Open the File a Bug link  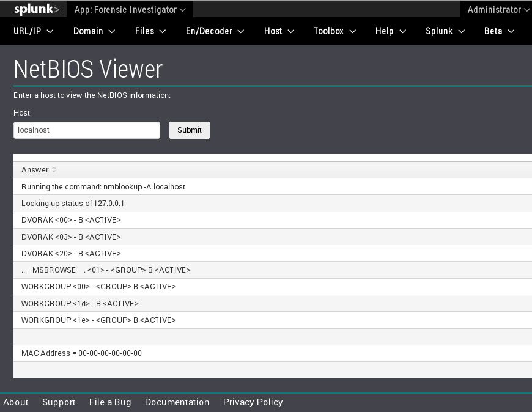click(110, 402)
